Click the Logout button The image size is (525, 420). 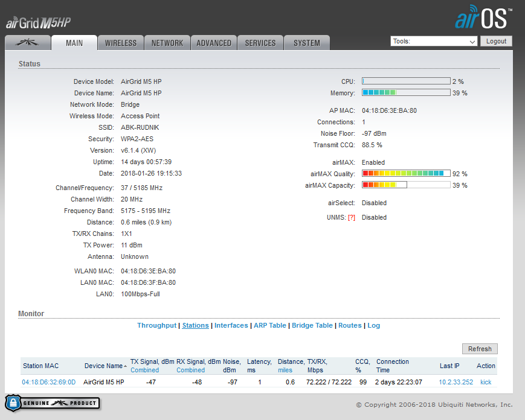tap(496, 41)
